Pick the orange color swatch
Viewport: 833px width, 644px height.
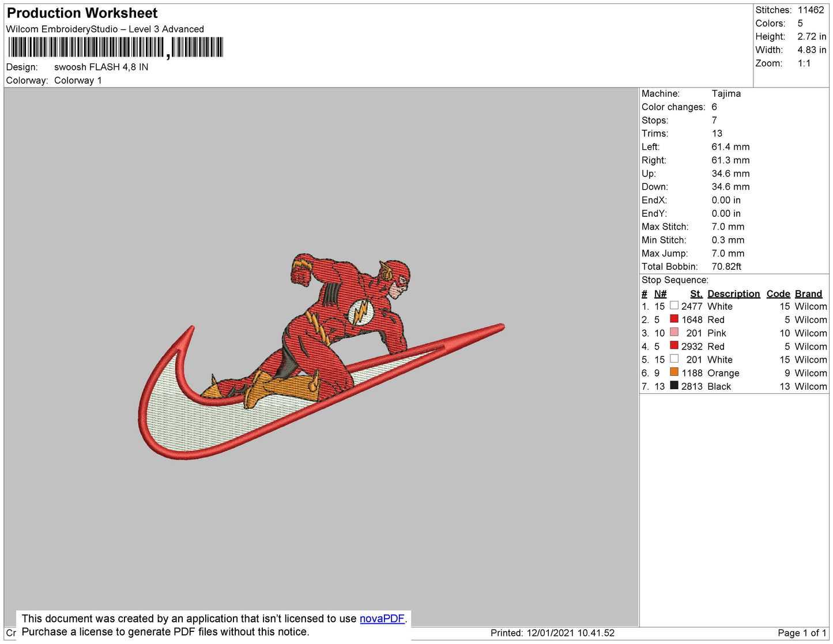674,372
